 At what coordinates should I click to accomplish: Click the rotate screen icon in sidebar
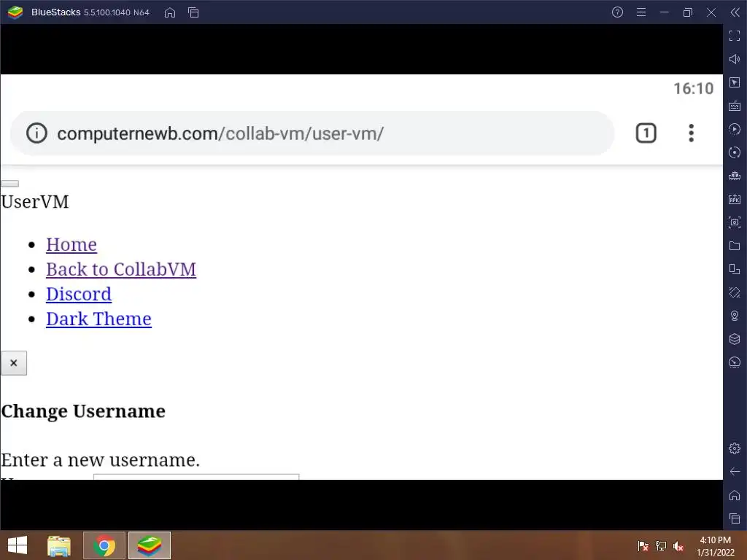735,292
